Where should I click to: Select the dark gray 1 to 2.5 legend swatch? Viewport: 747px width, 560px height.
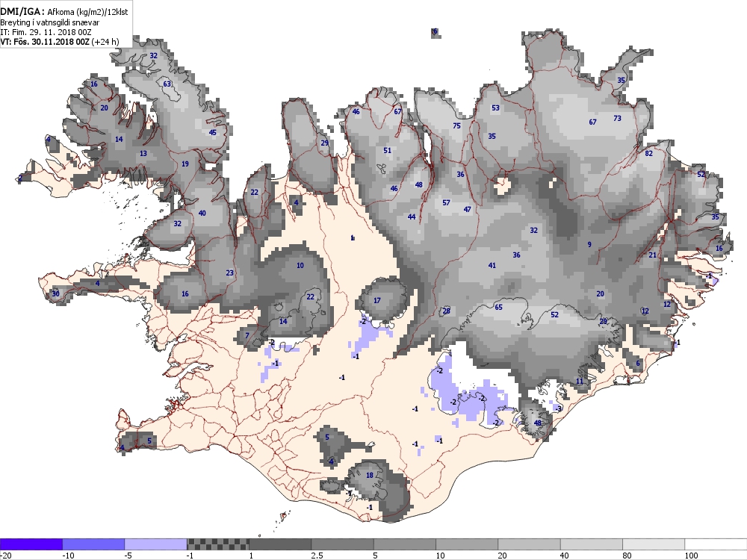tap(280, 544)
